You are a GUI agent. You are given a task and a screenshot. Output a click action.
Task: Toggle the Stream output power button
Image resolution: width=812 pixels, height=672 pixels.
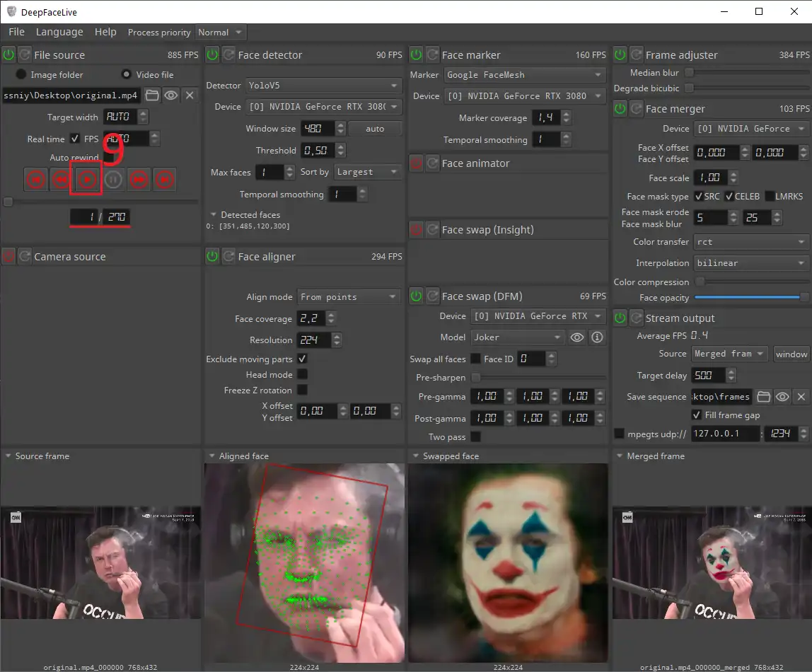(620, 318)
